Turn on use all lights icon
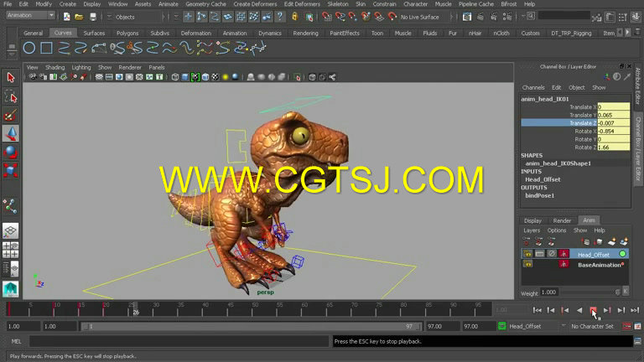Viewport: 644px width, 362px height. 226,77
